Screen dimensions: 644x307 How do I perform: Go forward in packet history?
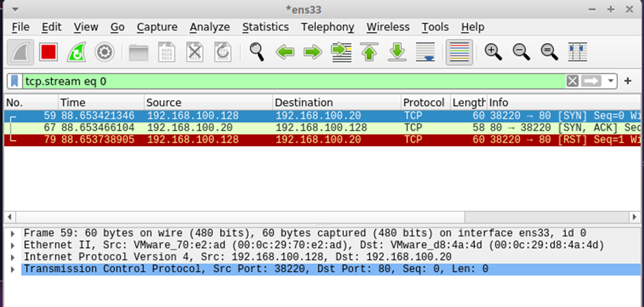[313, 52]
